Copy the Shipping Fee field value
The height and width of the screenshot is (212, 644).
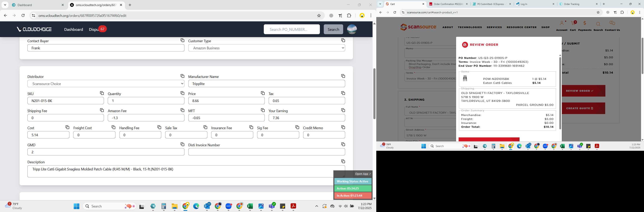(x=102, y=110)
